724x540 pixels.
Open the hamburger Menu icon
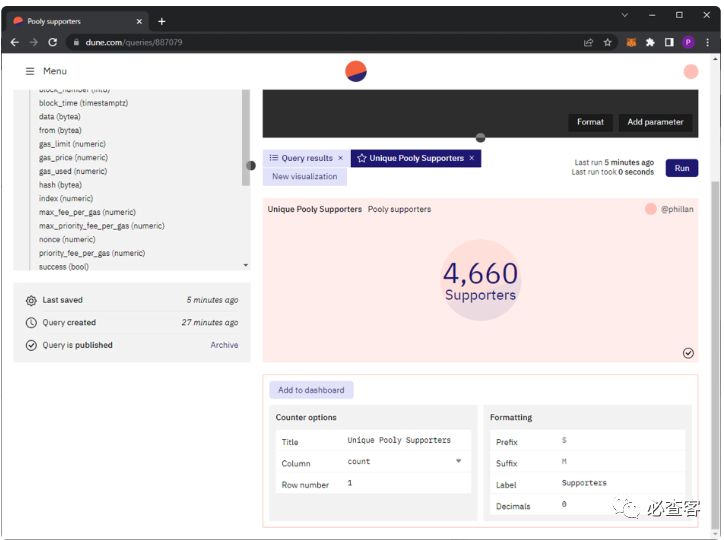click(30, 71)
